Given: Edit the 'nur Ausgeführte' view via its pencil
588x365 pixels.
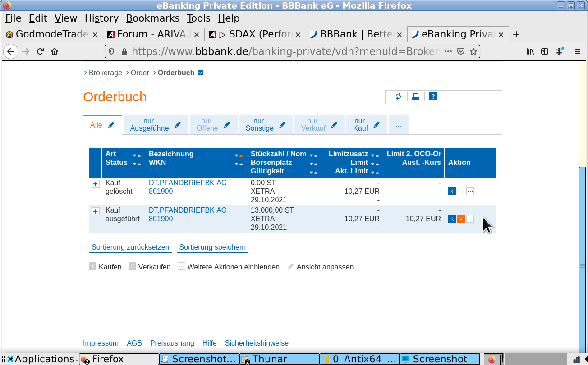Looking at the screenshot, I should click(178, 124).
